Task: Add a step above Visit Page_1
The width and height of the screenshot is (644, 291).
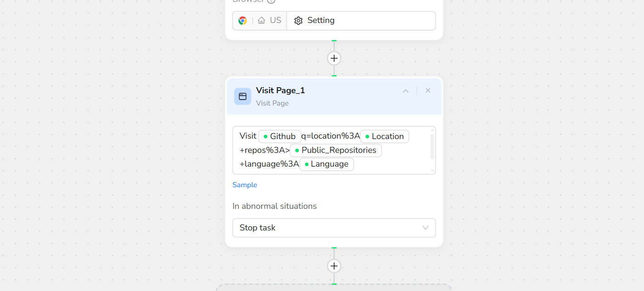Action: tap(334, 58)
